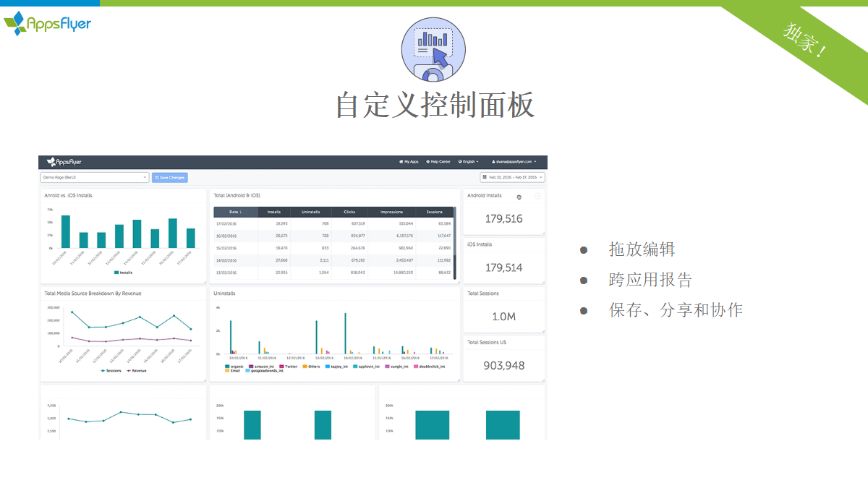
Task: Open the Feb 10 - Feb 17 date range picker
Action: click(512, 177)
